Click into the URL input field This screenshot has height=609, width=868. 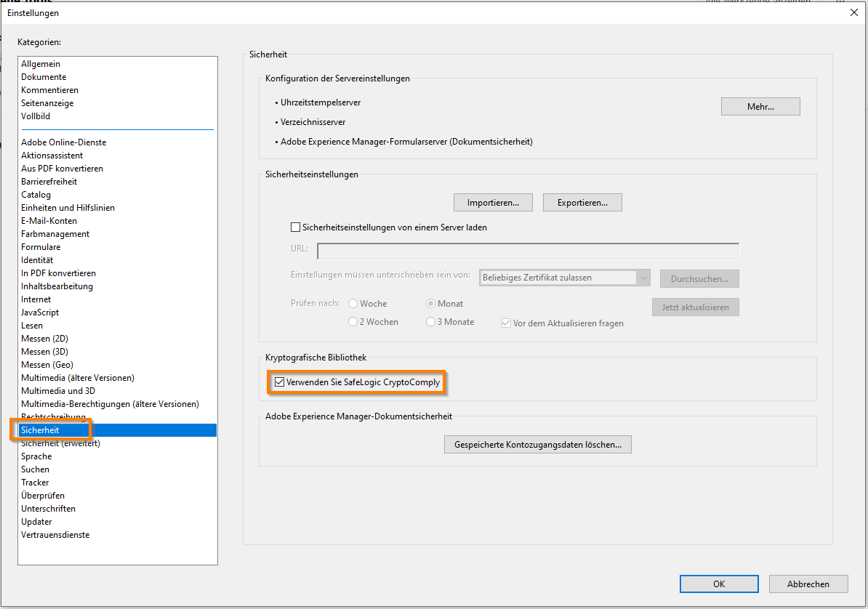coord(528,251)
